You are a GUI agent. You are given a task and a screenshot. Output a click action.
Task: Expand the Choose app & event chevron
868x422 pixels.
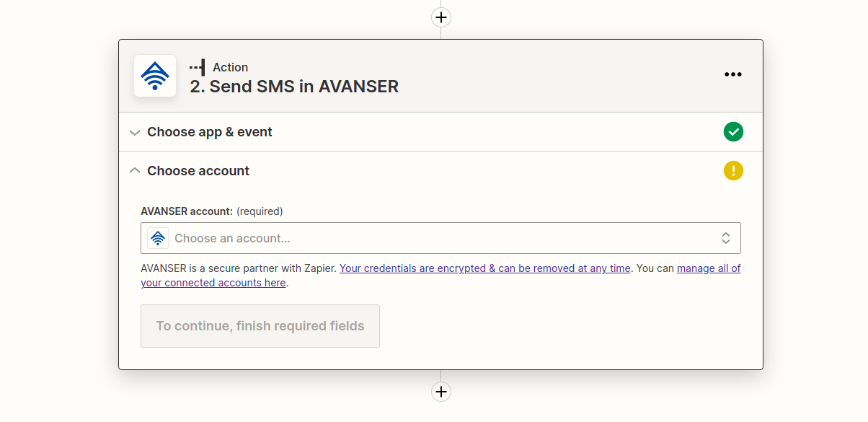tap(134, 133)
